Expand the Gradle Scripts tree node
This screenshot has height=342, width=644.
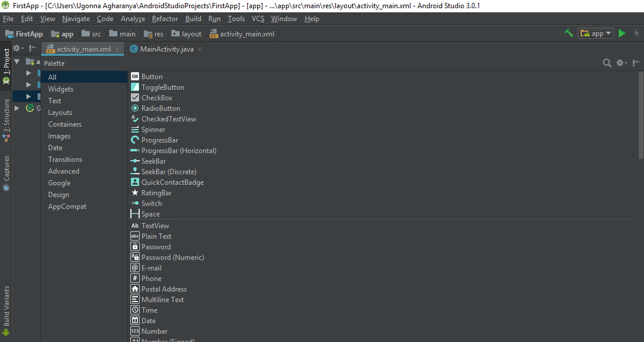pyautogui.click(x=17, y=109)
